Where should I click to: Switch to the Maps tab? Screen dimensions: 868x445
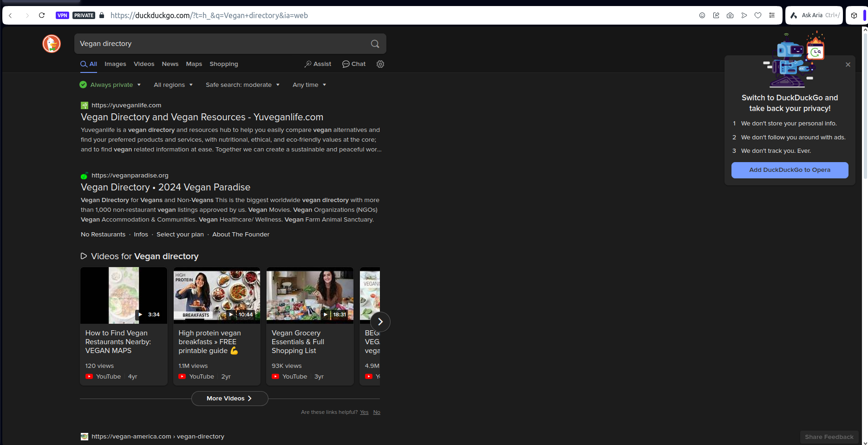coord(194,64)
